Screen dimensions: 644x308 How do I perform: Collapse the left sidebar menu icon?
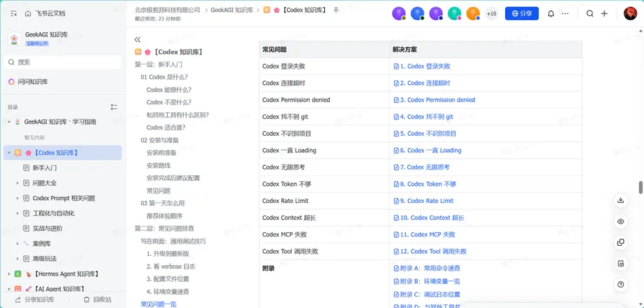click(14, 14)
